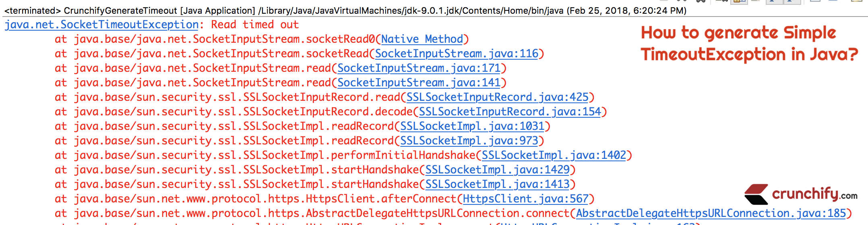
Task: Open SSLSocketImpl.java:1402 handshake link
Action: (x=554, y=156)
